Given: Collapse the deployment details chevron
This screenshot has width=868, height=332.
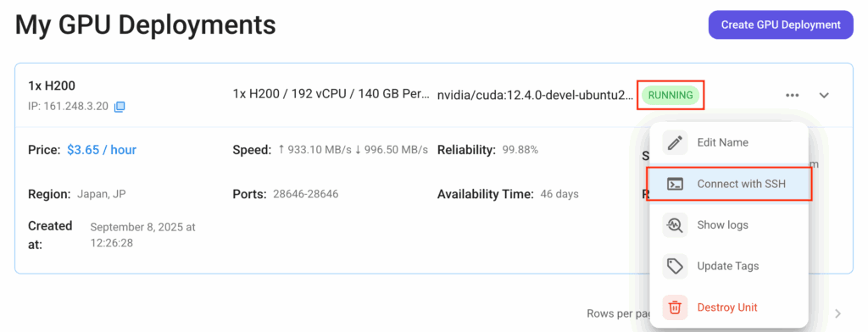Looking at the screenshot, I should click(x=824, y=95).
